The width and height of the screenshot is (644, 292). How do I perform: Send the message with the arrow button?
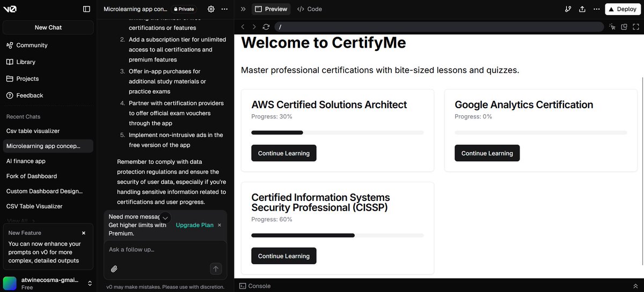tap(216, 269)
